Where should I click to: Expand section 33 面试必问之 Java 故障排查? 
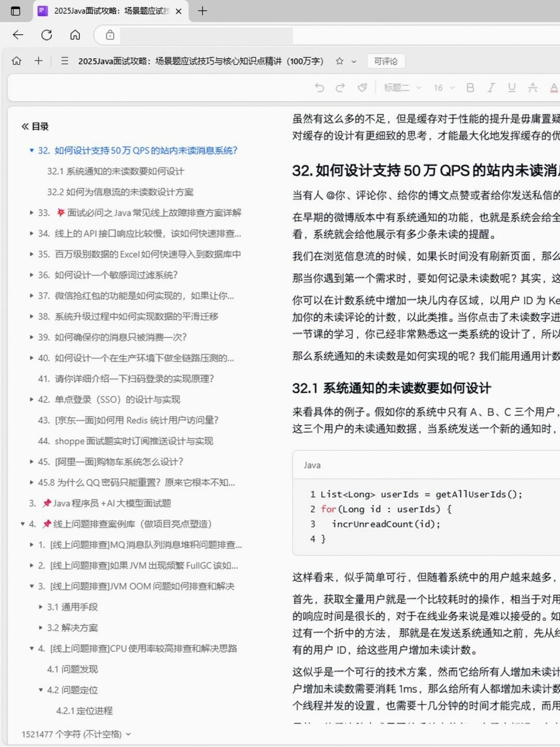[x=32, y=213]
